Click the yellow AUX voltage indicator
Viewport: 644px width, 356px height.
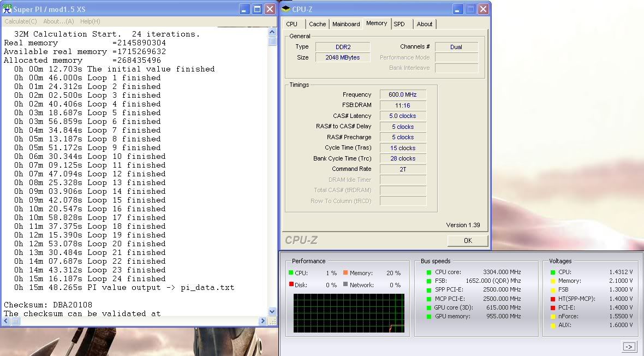(x=553, y=325)
